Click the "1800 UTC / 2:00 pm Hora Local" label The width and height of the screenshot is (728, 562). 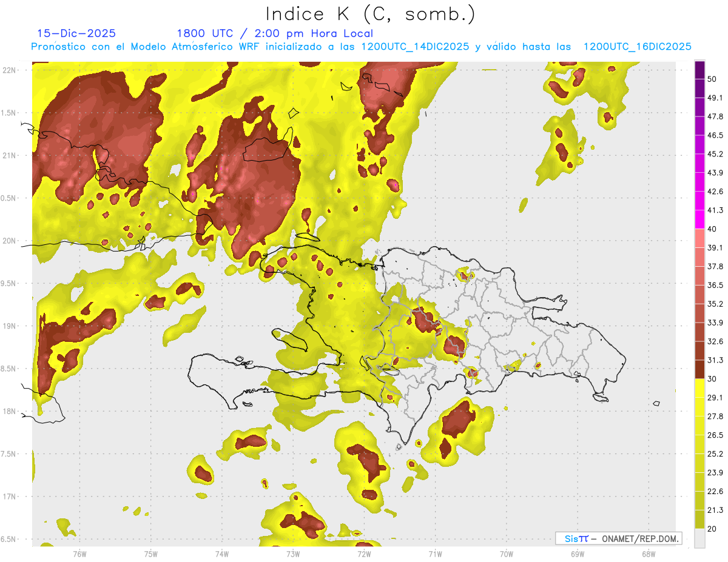pyautogui.click(x=275, y=33)
